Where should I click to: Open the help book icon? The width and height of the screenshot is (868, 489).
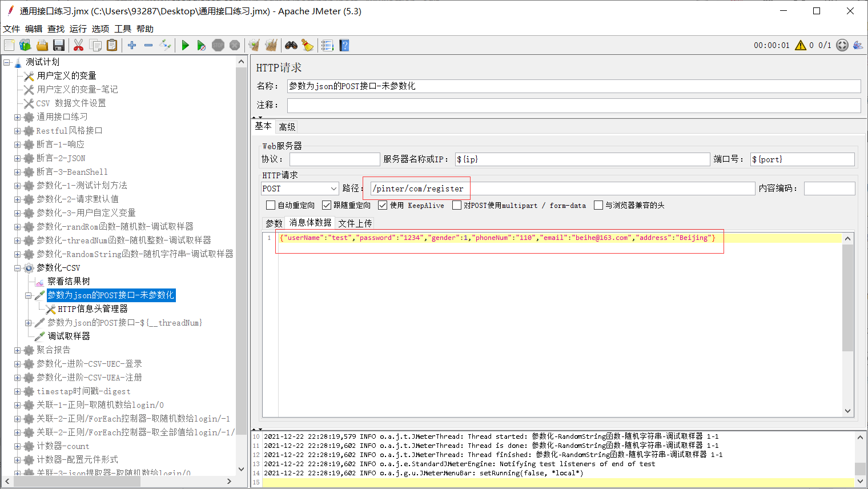(344, 45)
